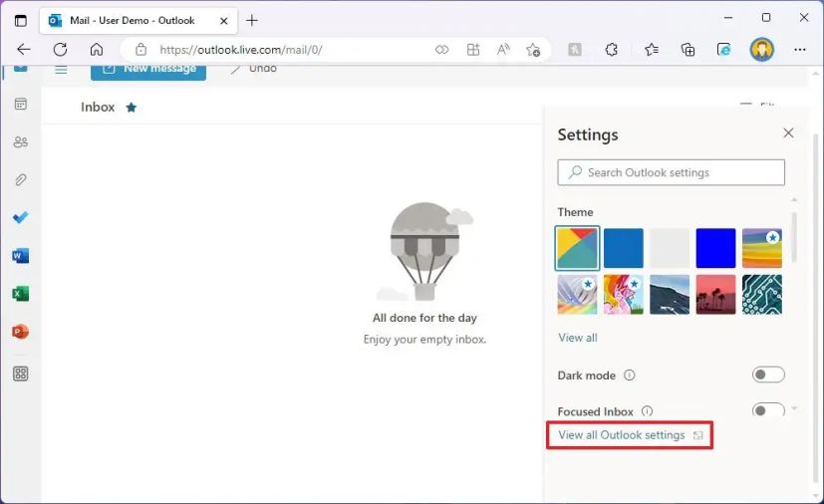Image resolution: width=824 pixels, height=504 pixels.
Task: Select the palm trees sunset theme
Action: coord(715,294)
